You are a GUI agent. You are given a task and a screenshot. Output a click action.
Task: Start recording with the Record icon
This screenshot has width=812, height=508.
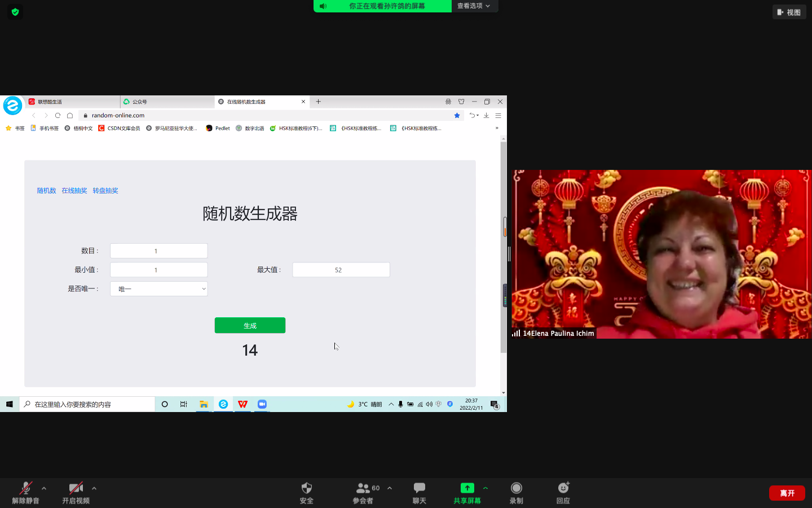[x=516, y=488]
